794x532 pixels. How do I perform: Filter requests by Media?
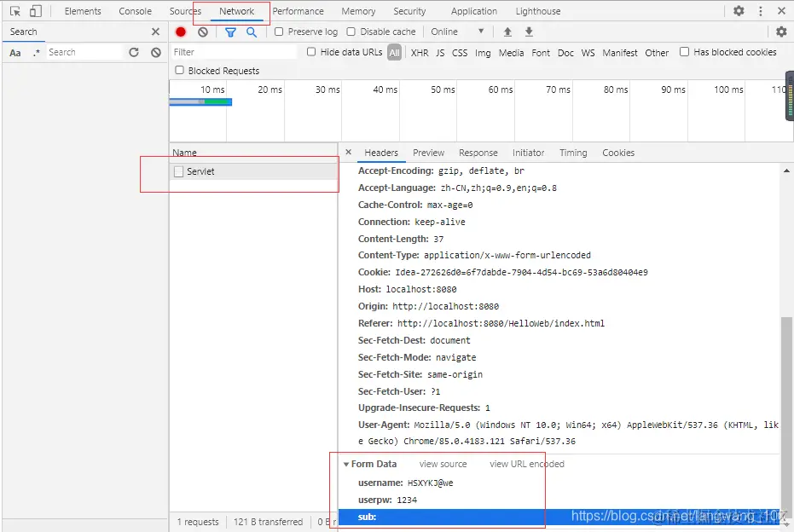coord(511,53)
